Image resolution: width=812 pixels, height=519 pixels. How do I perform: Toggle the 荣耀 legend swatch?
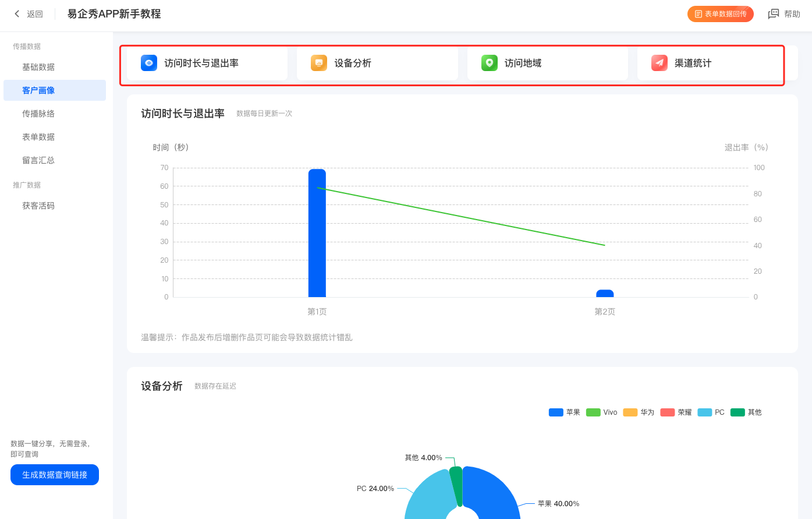(668, 412)
